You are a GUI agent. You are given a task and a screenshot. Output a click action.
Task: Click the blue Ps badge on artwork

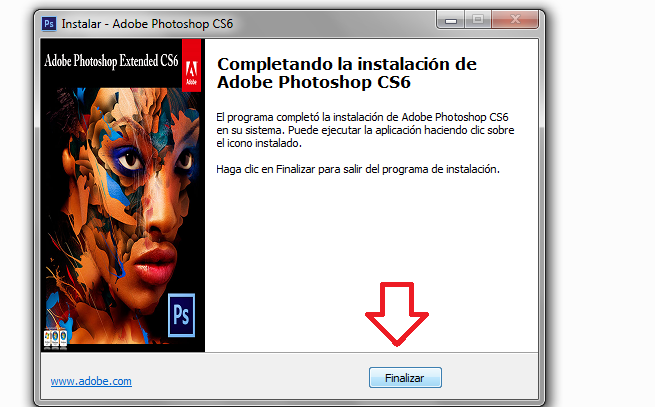[x=181, y=315]
